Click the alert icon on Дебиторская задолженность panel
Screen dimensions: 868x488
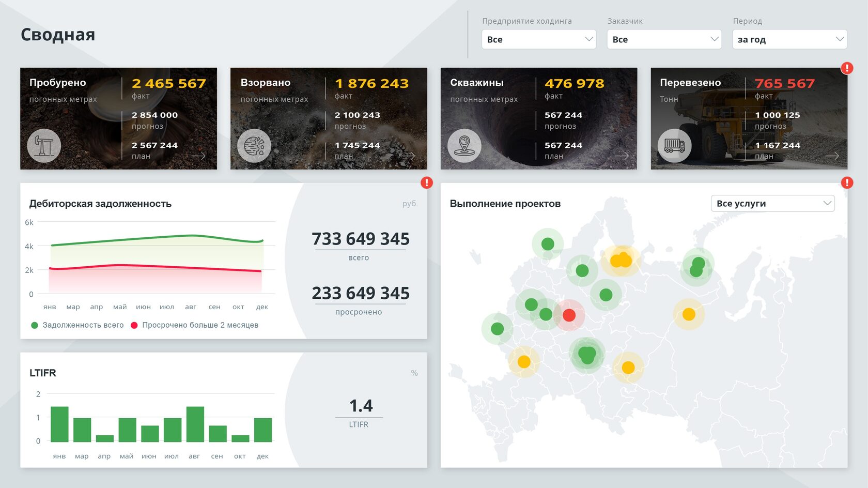coord(426,182)
